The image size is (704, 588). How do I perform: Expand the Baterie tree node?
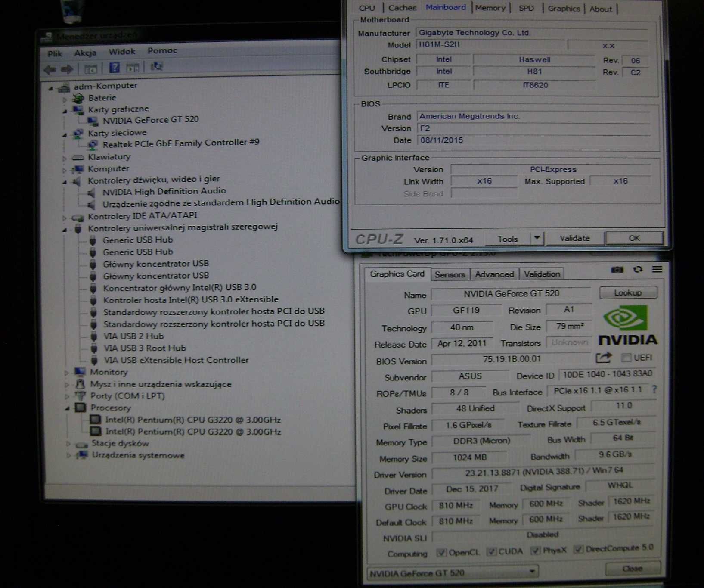pyautogui.click(x=65, y=100)
